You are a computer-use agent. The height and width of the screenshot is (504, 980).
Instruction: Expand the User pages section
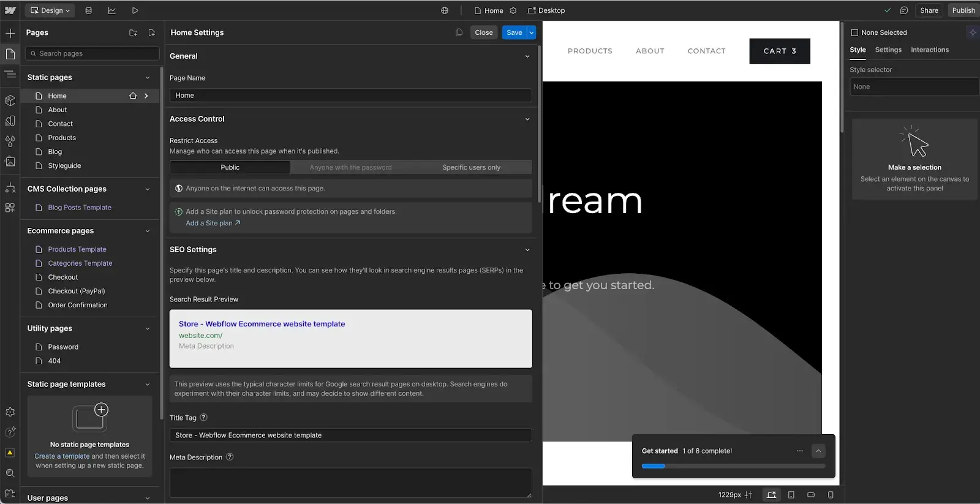pyautogui.click(x=148, y=498)
